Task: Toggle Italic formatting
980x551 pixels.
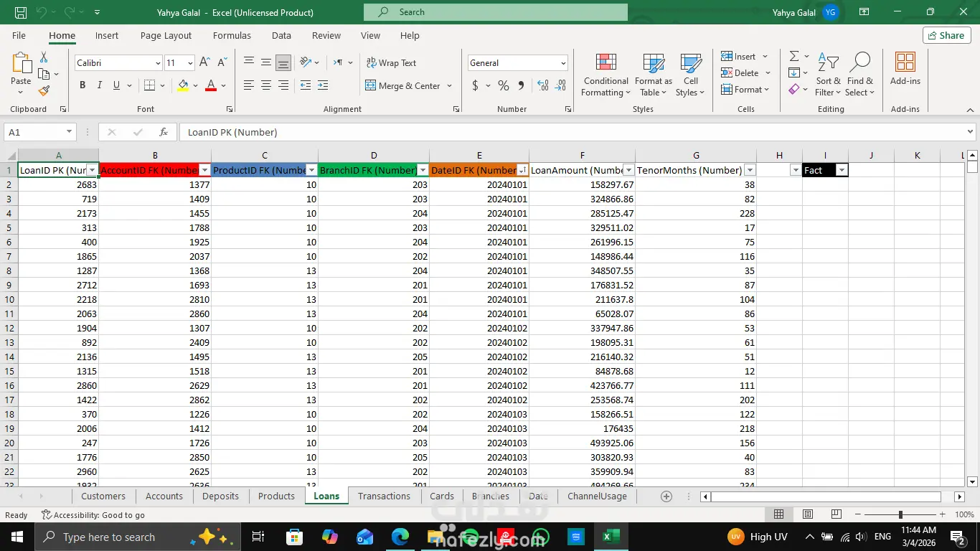Action: tap(100, 85)
